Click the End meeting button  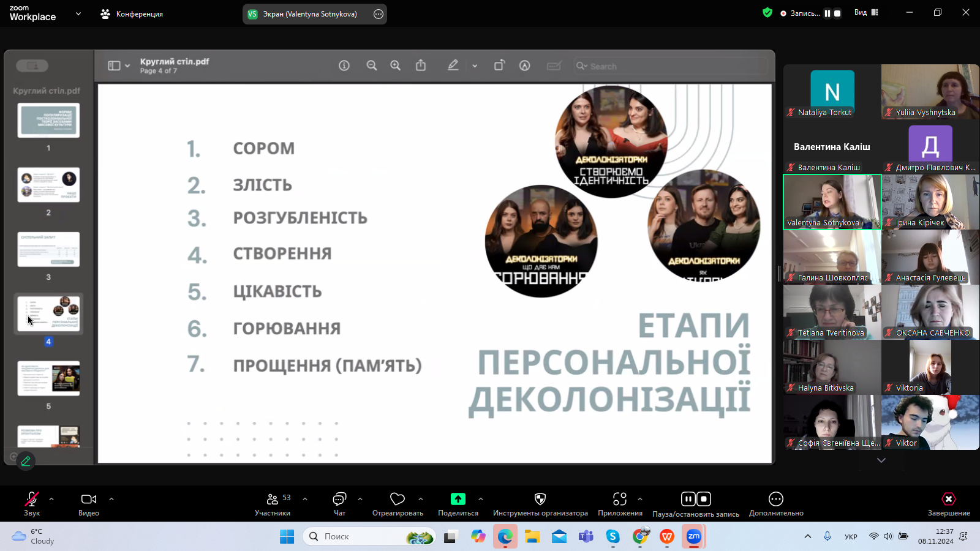click(948, 503)
